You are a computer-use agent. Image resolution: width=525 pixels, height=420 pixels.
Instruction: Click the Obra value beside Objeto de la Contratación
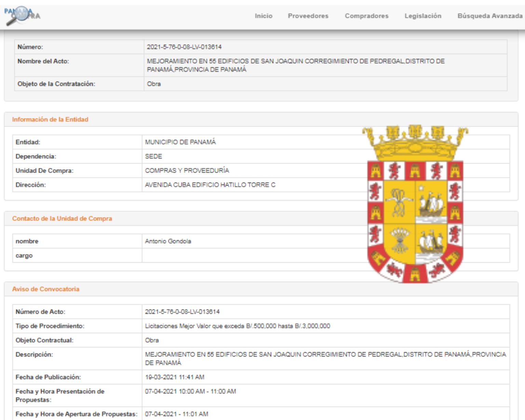[154, 84]
